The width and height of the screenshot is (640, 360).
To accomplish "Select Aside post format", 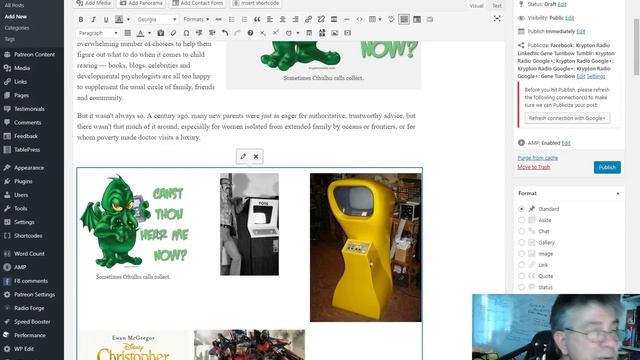I will point(521,220).
